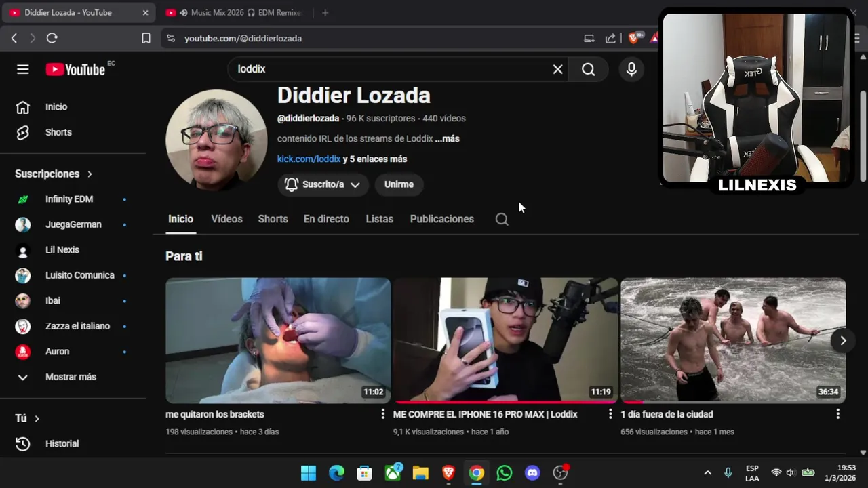Show next videos with carousel arrow
Viewport: 868px width, 488px height.
[x=843, y=340]
